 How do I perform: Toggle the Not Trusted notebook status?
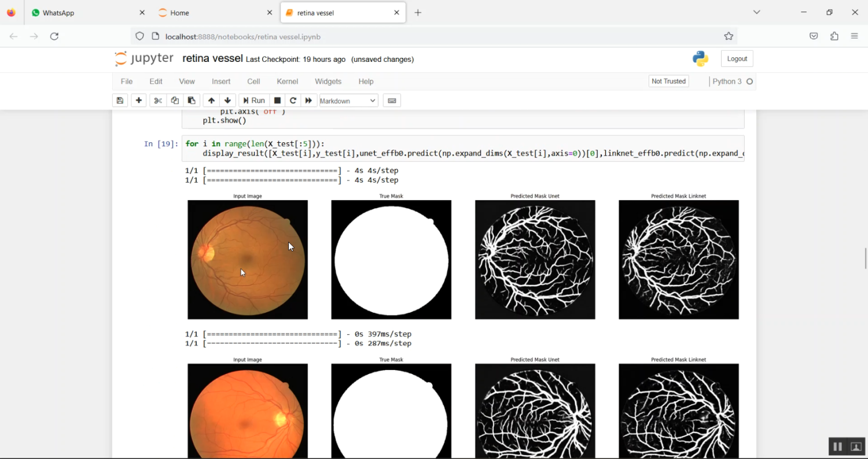pos(668,81)
